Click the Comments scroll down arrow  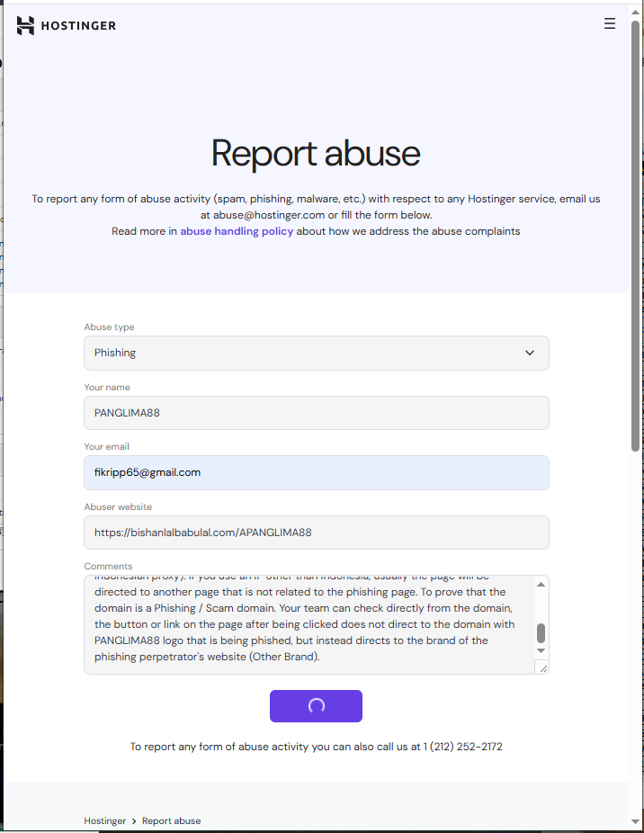(x=541, y=650)
